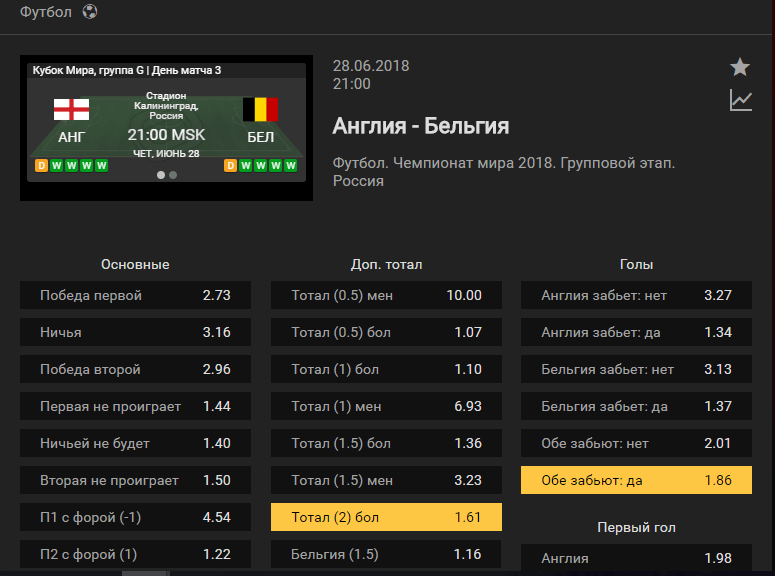Pick Бельгия забьет: нет 3.13
This screenshot has width=775, height=576.
click(x=637, y=369)
